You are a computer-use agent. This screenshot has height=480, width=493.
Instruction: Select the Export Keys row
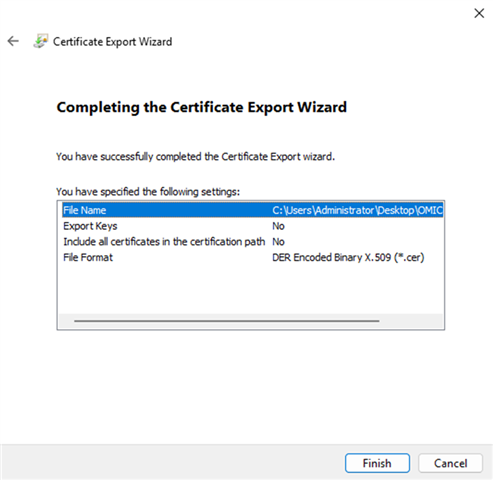coord(253,226)
